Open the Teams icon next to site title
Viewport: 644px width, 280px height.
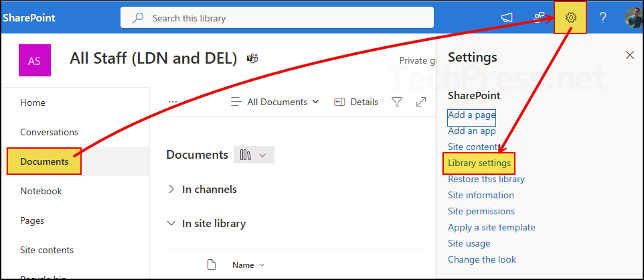(252, 58)
